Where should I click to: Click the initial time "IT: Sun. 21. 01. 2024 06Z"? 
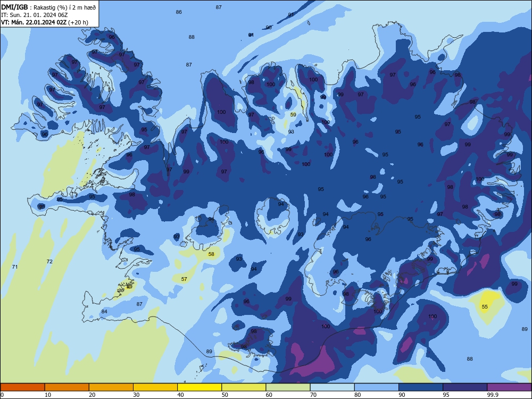click(x=34, y=15)
